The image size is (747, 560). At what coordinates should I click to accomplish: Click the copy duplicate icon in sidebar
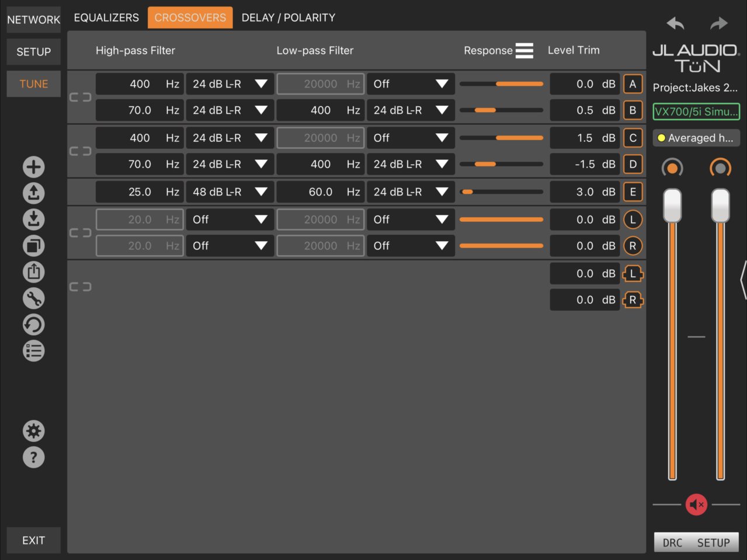coord(33,246)
